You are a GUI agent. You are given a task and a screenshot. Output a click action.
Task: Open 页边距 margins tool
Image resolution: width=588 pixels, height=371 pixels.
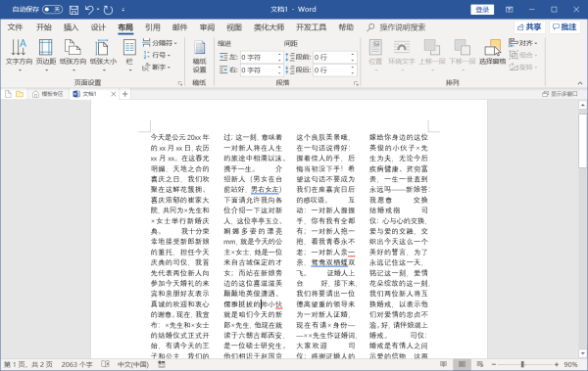46,55
